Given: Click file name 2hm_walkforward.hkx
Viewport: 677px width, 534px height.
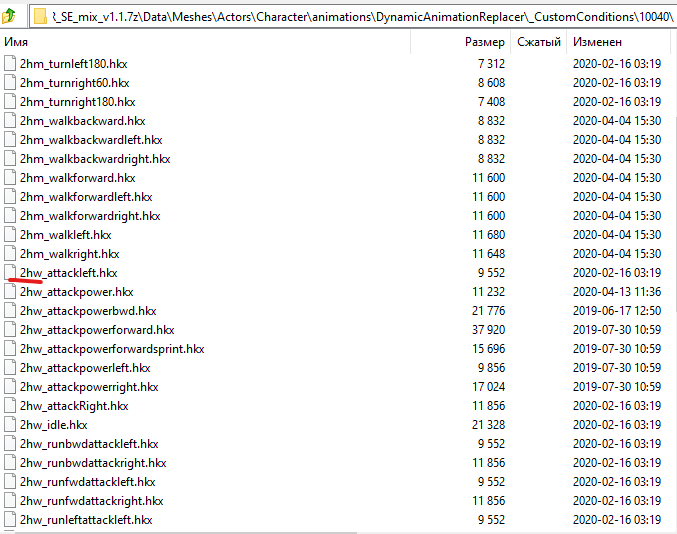Looking at the screenshot, I should (x=78, y=178).
